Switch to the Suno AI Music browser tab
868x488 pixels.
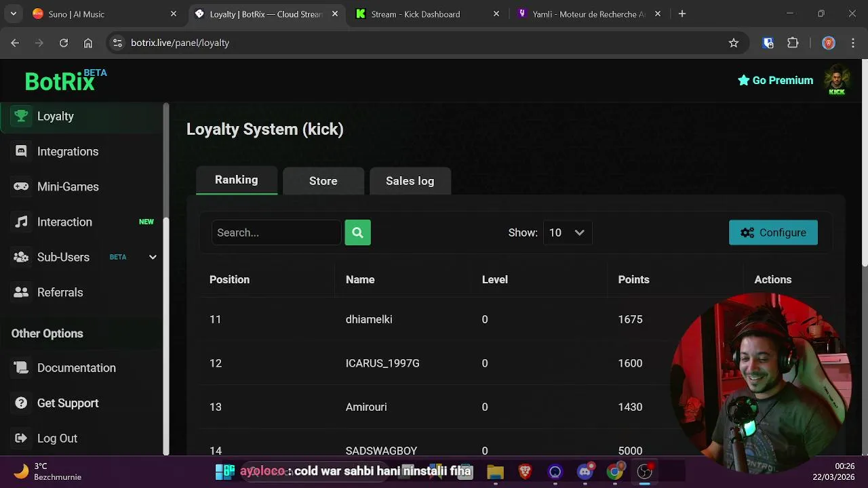tap(103, 14)
